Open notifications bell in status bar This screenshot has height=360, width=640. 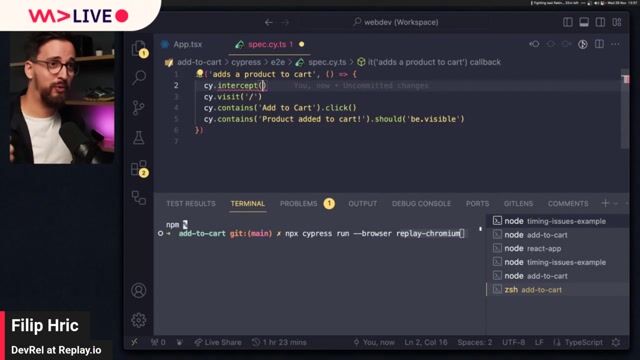pos(616,342)
